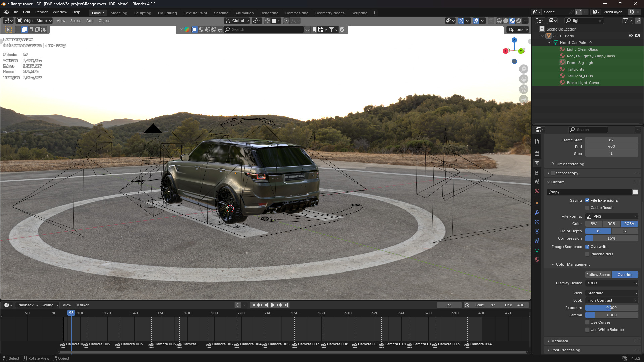The width and height of the screenshot is (644, 362).
Task: Select Follow Scene color management
Action: click(x=598, y=275)
